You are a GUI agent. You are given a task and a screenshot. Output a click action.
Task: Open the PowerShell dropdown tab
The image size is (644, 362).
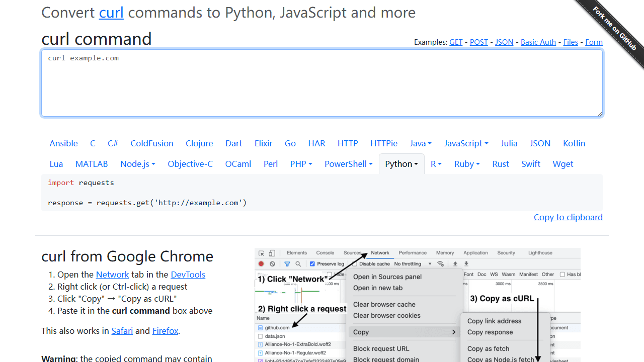(x=349, y=164)
